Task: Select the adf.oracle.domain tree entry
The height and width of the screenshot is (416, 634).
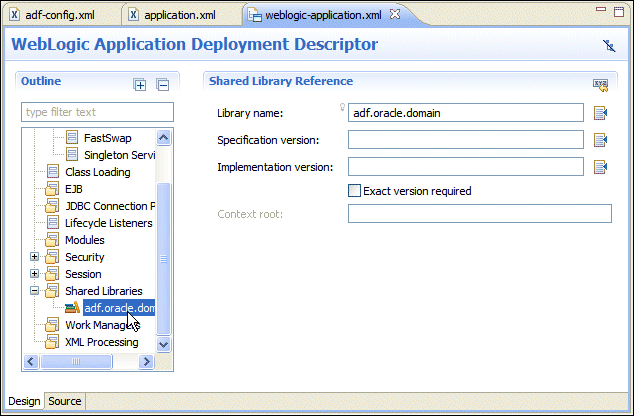Action: 119,308
